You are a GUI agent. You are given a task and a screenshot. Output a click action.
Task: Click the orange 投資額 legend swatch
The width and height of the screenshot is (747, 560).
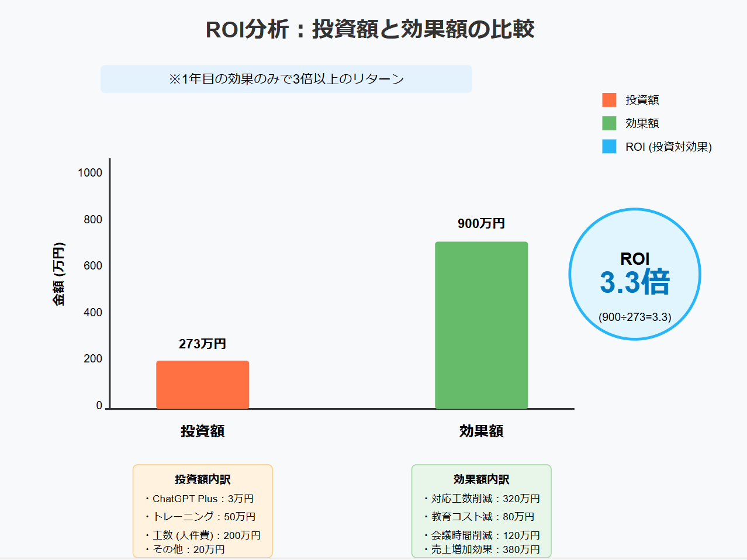point(609,100)
